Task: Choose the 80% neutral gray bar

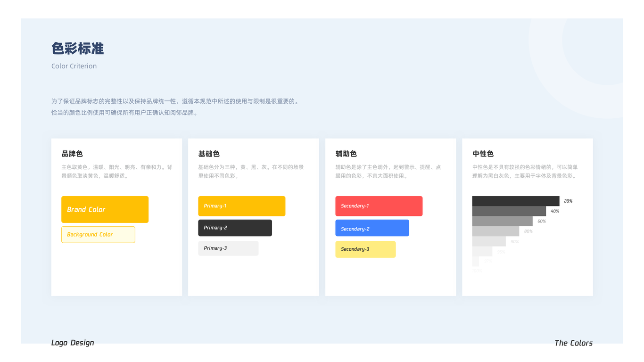Action: point(495,231)
